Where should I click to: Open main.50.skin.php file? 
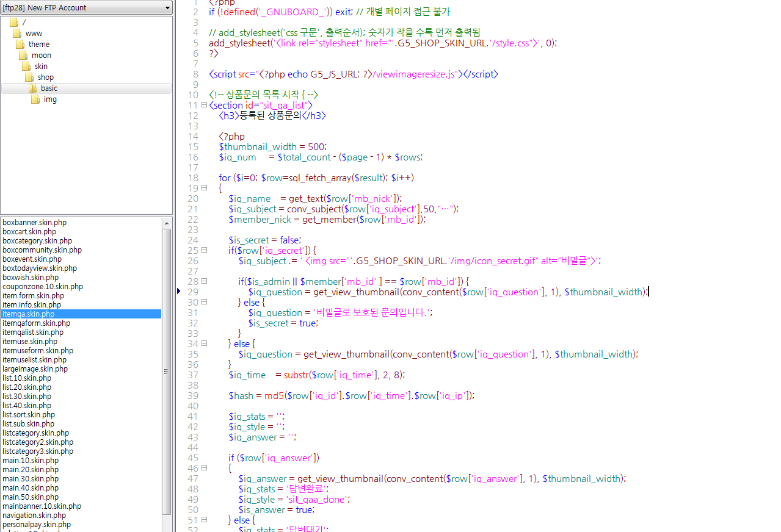tap(31, 497)
